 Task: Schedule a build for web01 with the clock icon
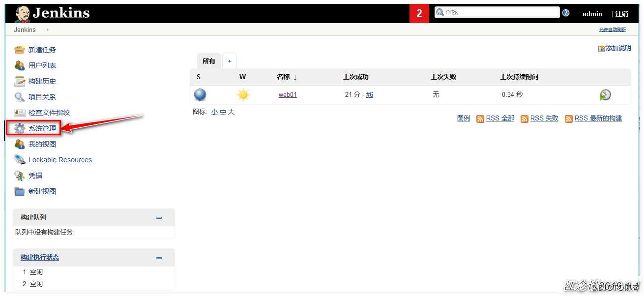coord(605,95)
